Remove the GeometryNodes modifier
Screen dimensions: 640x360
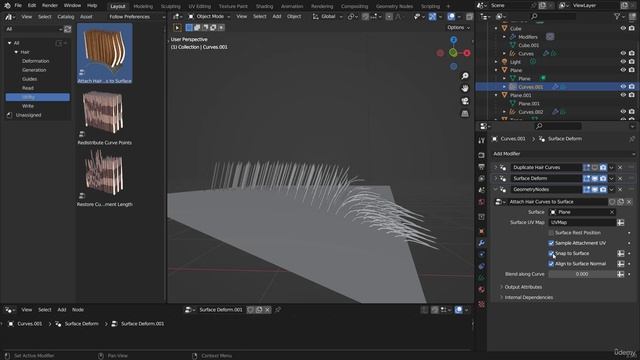(620, 189)
